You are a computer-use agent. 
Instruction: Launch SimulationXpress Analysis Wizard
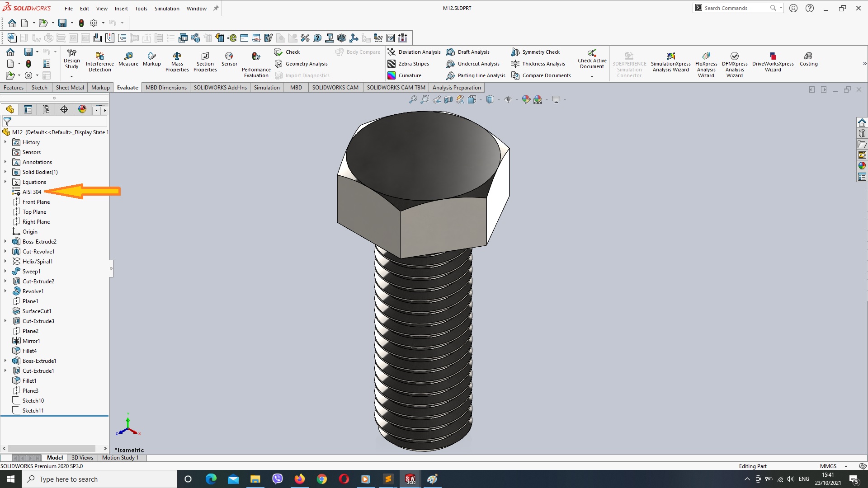[671, 61]
